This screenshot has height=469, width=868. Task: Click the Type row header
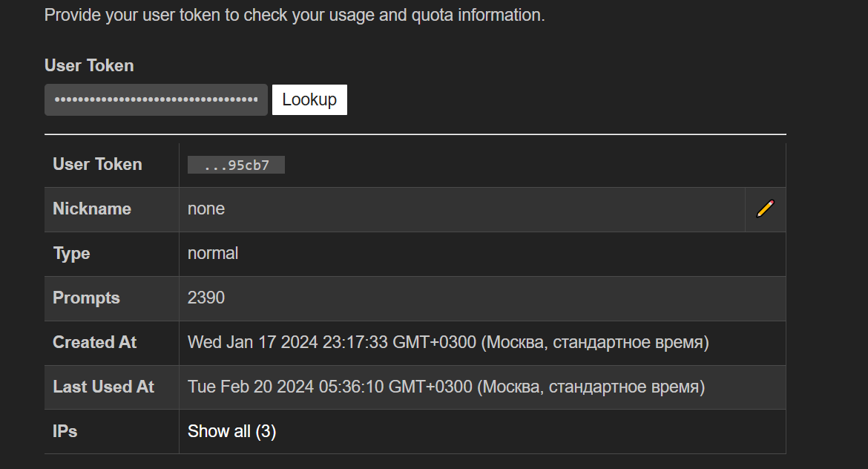point(71,254)
